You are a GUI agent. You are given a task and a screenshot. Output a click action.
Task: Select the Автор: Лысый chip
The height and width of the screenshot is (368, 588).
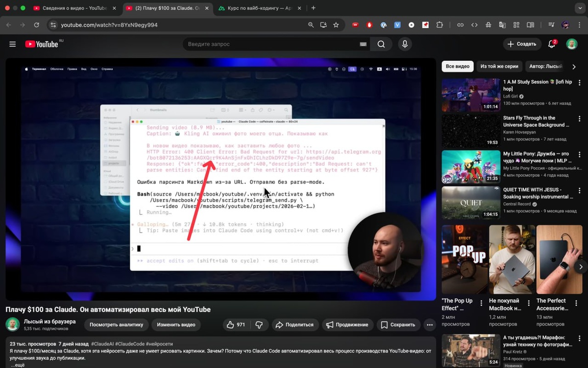pyautogui.click(x=545, y=66)
